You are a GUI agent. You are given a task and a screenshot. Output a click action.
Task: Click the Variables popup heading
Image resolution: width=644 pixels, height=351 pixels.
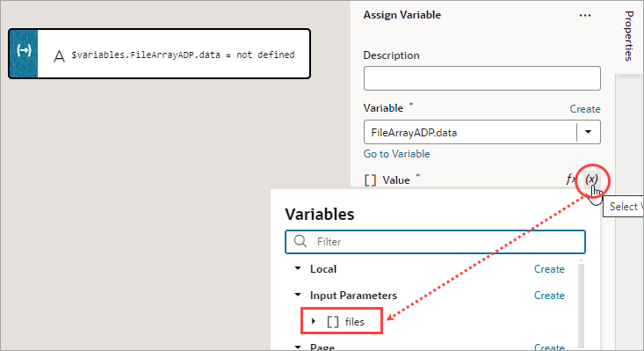(x=320, y=214)
